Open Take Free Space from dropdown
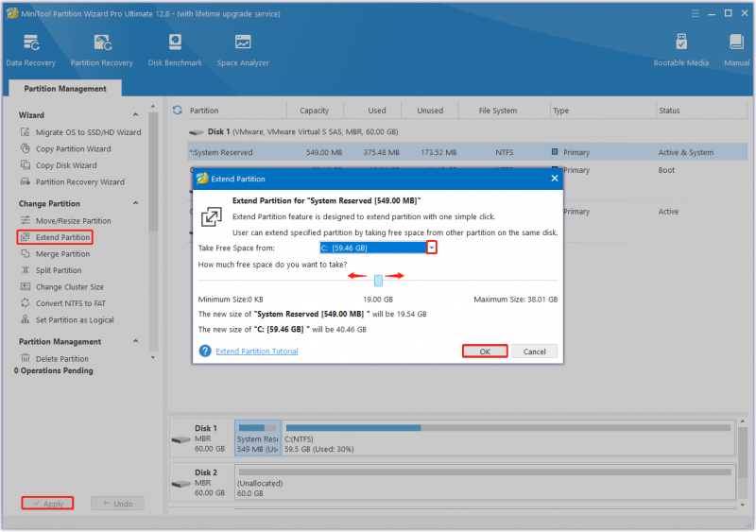This screenshot has width=756, height=532. (x=432, y=248)
